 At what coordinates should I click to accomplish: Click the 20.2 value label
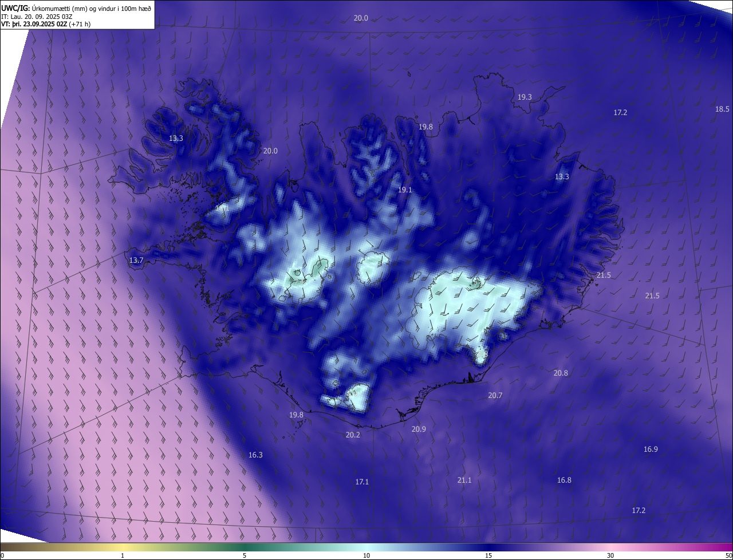click(x=353, y=435)
